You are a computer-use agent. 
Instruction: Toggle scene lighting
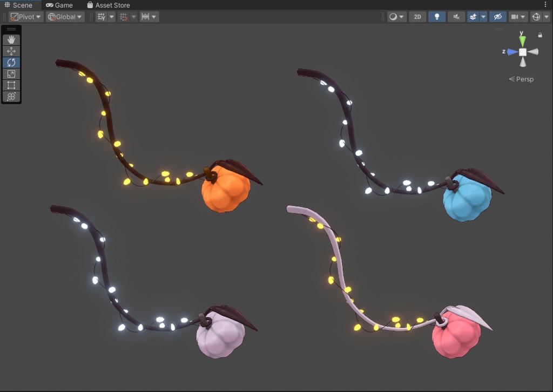[436, 17]
